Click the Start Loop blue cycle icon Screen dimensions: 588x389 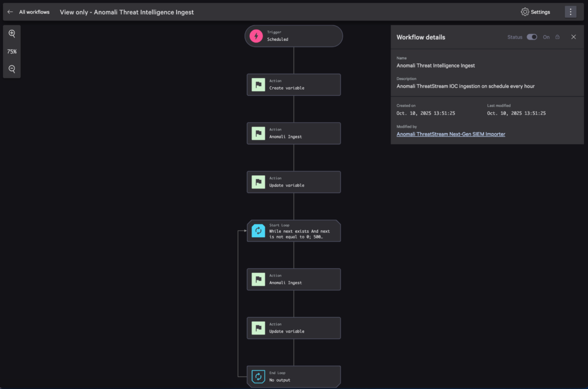pyautogui.click(x=258, y=231)
